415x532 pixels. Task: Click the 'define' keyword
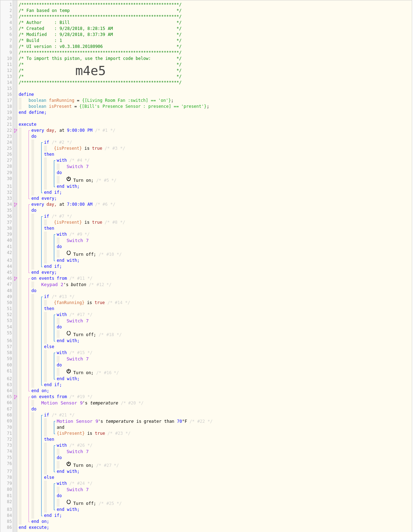(26, 94)
